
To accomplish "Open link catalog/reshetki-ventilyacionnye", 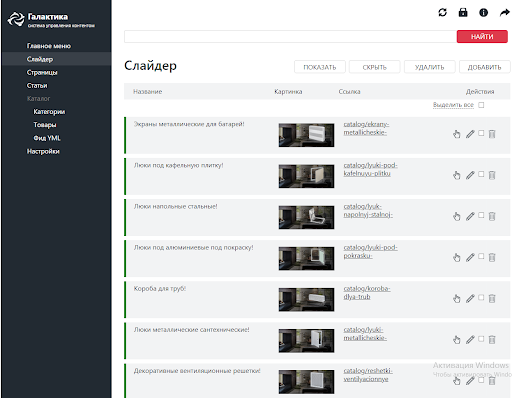I will [x=368, y=375].
